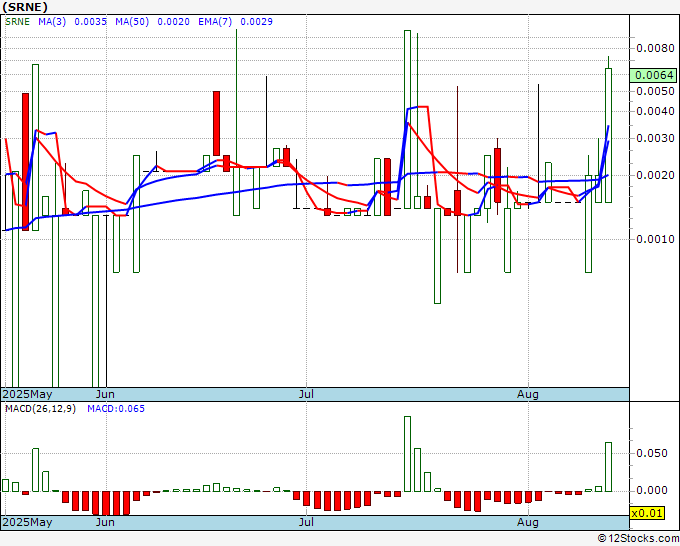Image resolution: width=680 pixels, height=546 pixels.
Task: Click the 0.0030 price axis label
Action: coord(655,138)
